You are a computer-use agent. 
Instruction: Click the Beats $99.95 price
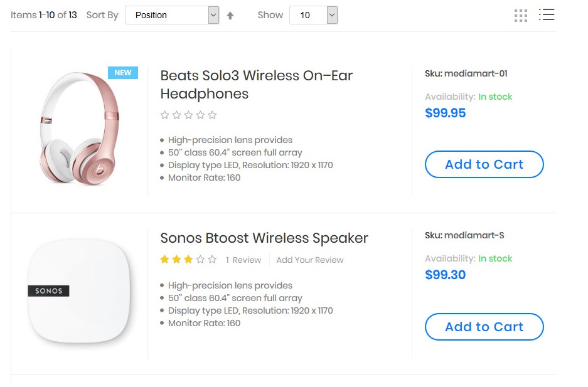point(446,113)
